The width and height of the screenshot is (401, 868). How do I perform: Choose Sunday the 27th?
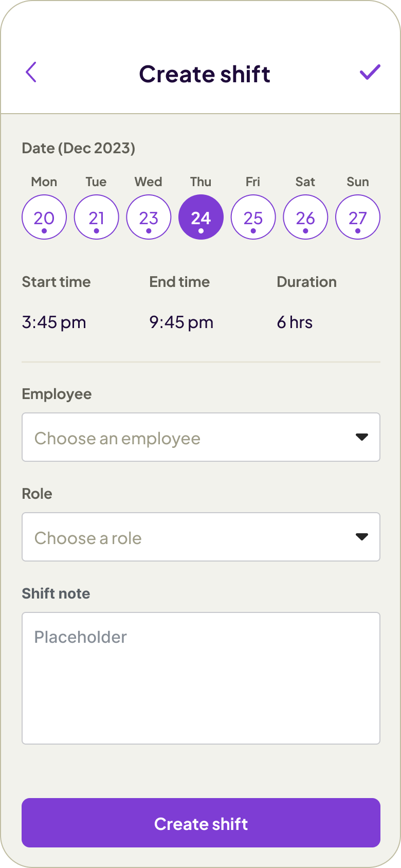[x=358, y=218]
